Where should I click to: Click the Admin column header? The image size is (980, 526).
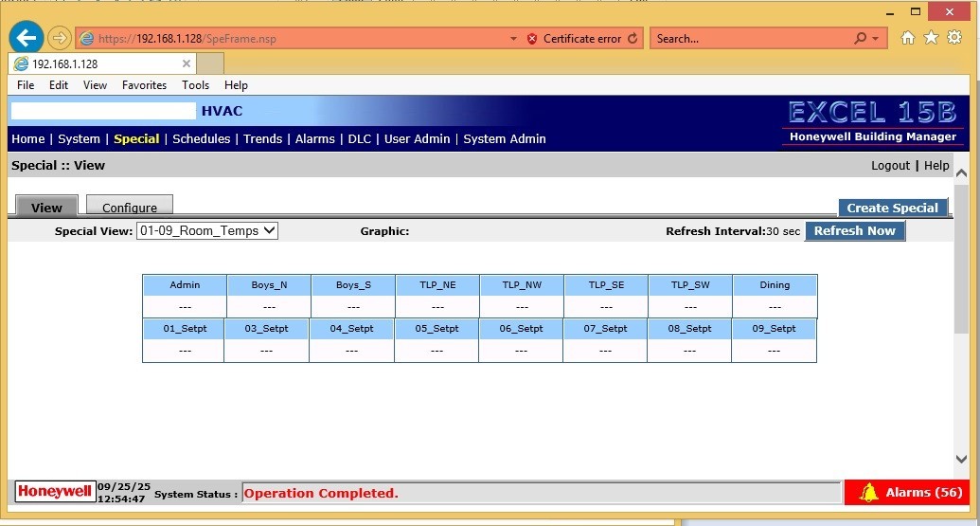pyautogui.click(x=185, y=284)
